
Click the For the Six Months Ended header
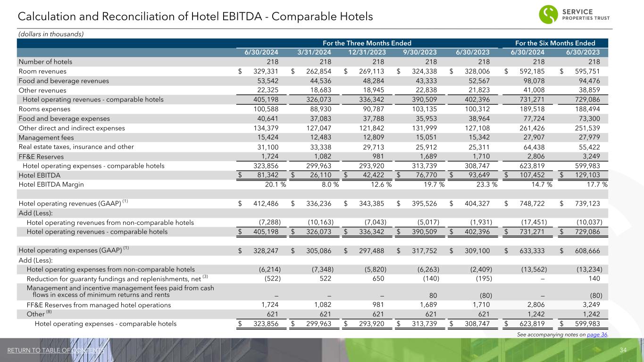pyautogui.click(x=554, y=42)
